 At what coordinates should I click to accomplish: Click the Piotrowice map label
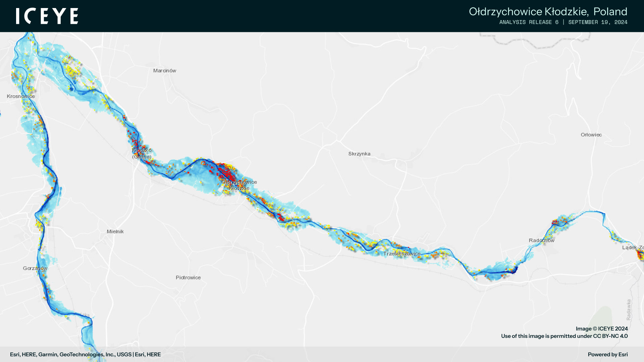[x=188, y=278]
